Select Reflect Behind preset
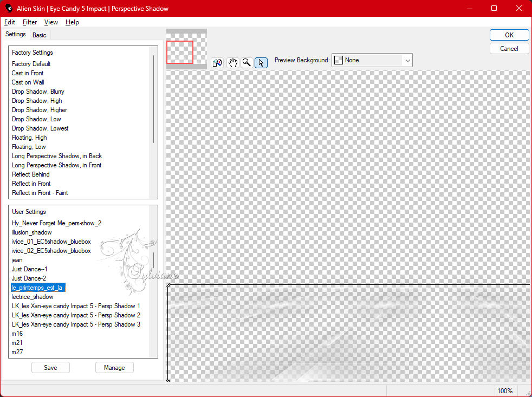The height and width of the screenshot is (397, 532). coord(30,174)
